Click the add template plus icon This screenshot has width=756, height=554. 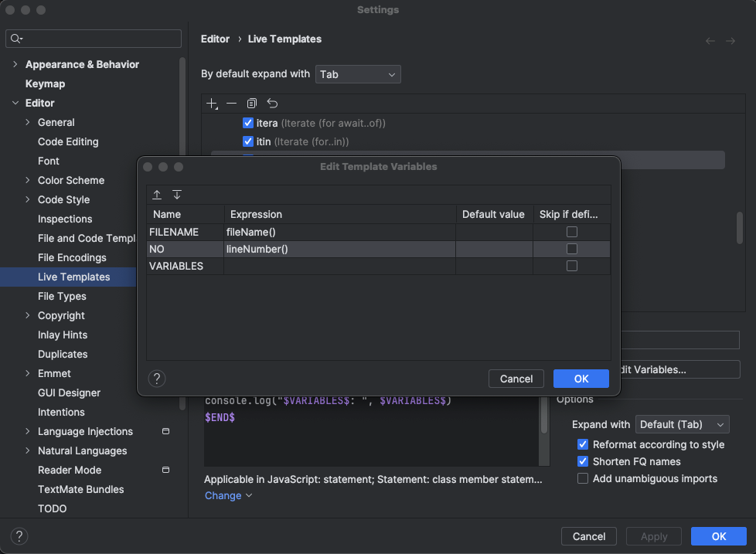pos(212,104)
